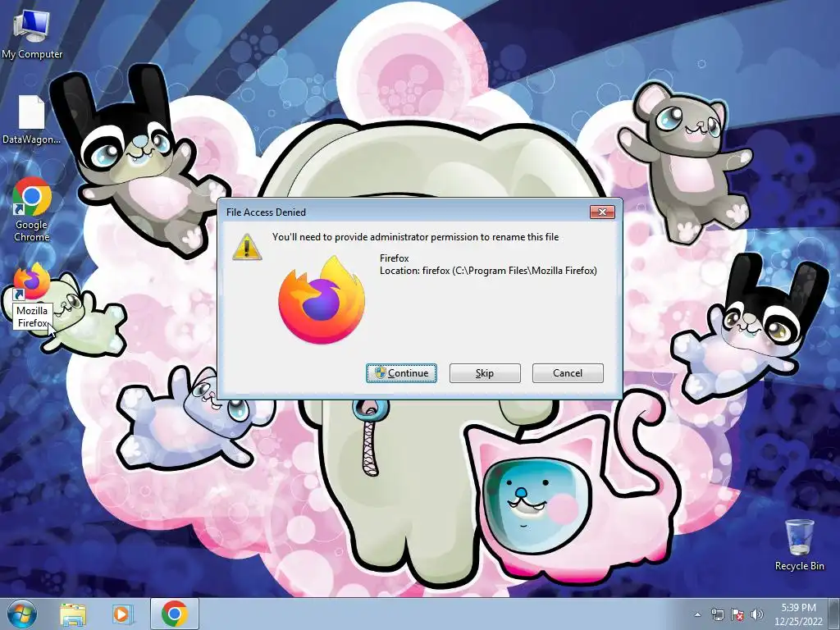Select Google Chrome desktop shortcut
Screen dimensions: 840x630
tap(32, 209)
